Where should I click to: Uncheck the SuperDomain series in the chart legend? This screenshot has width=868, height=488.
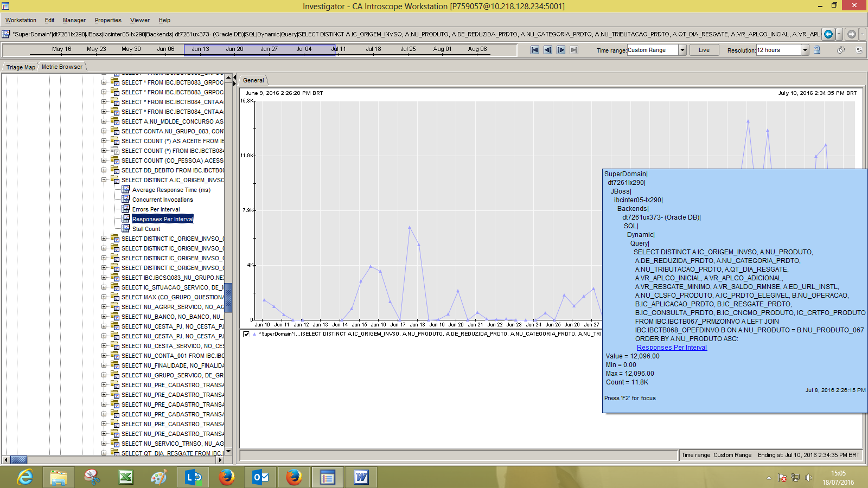(247, 335)
